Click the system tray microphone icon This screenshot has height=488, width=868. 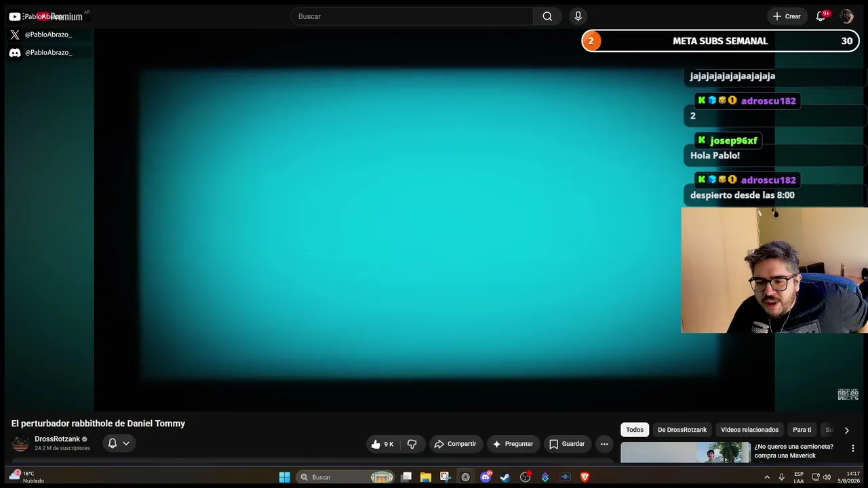(782, 477)
